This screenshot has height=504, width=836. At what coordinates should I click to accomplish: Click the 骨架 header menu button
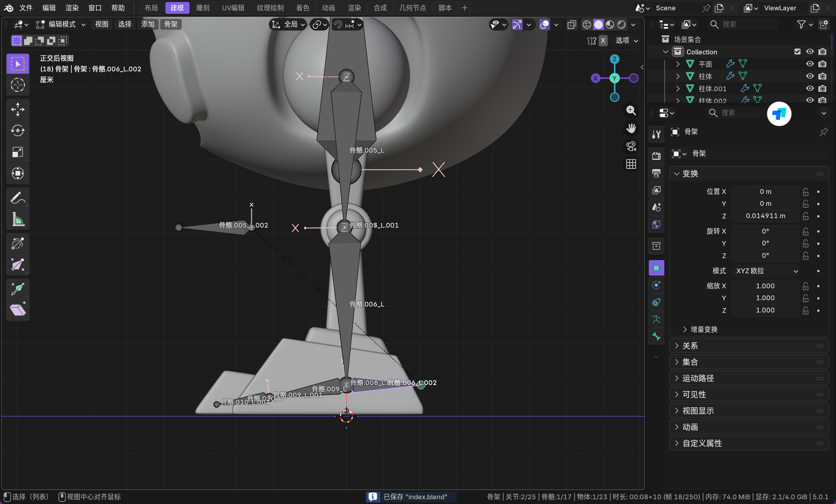coord(171,25)
